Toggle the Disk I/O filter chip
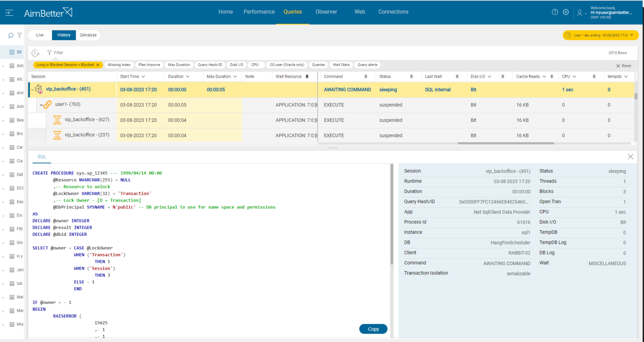 click(237, 65)
